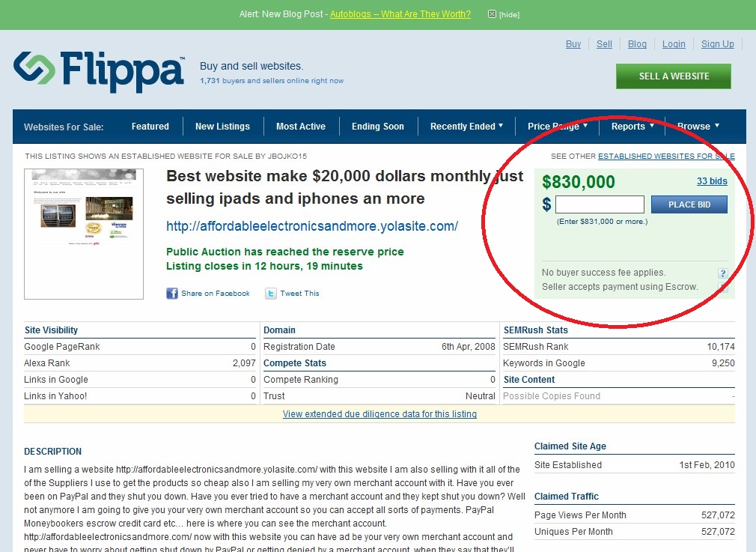756x552 pixels.
Task: Focus the bid amount input field
Action: tap(600, 204)
